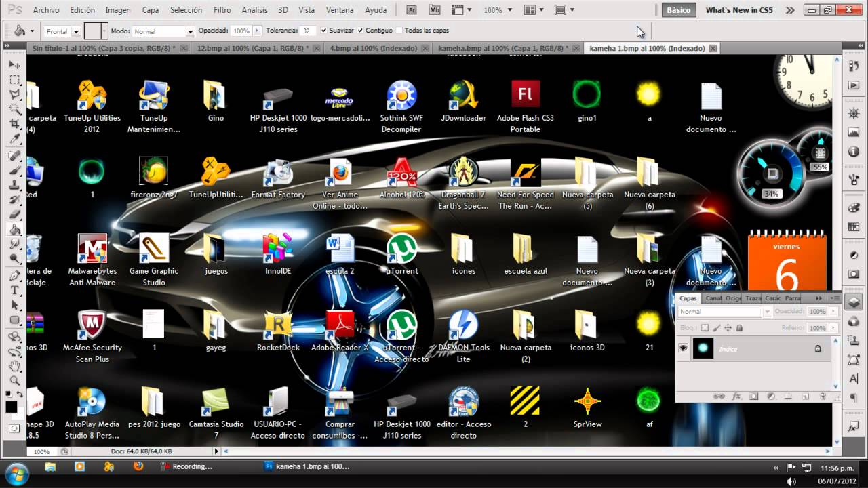Select the Rectangular Marquee tool
The image size is (868, 488).
pyautogui.click(x=14, y=79)
